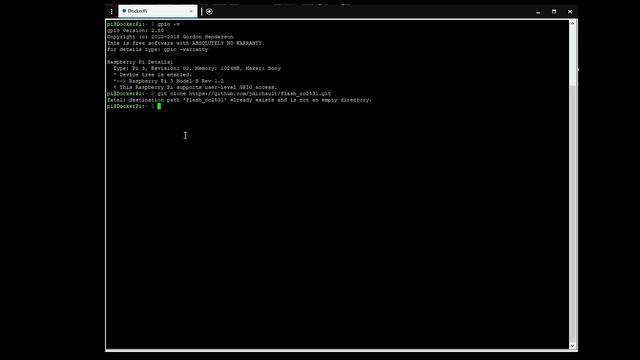Click the Gordon Henderson copyright line
This screenshot has height=360, width=640.
point(170,37)
